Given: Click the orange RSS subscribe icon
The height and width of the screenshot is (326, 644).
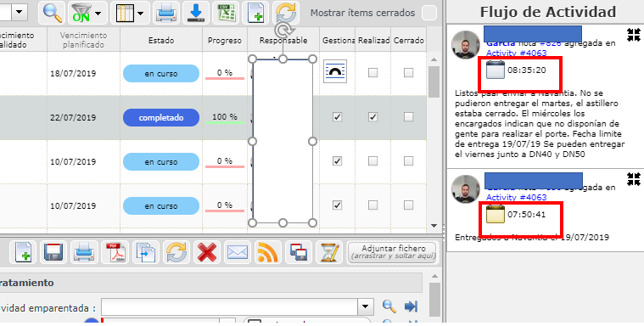Looking at the screenshot, I should click(x=268, y=252).
